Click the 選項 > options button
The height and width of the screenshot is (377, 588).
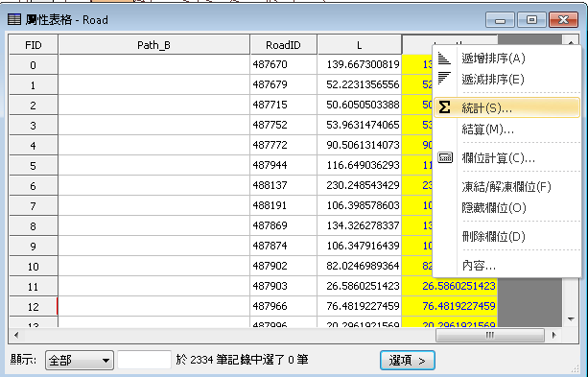click(x=408, y=360)
